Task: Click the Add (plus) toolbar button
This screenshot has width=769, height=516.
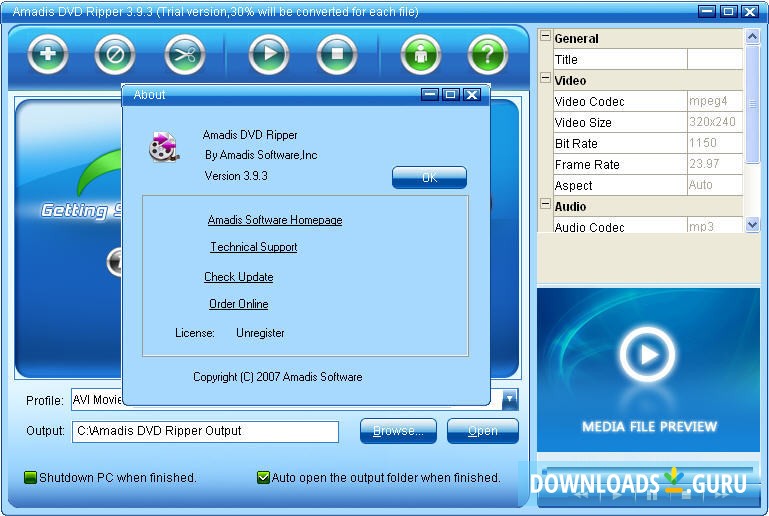Action: 48,54
